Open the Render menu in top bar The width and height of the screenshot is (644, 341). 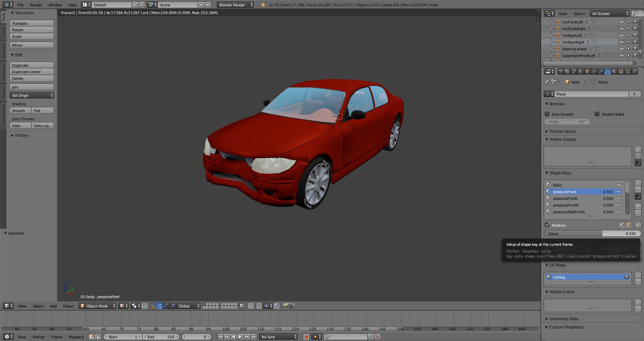[36, 5]
